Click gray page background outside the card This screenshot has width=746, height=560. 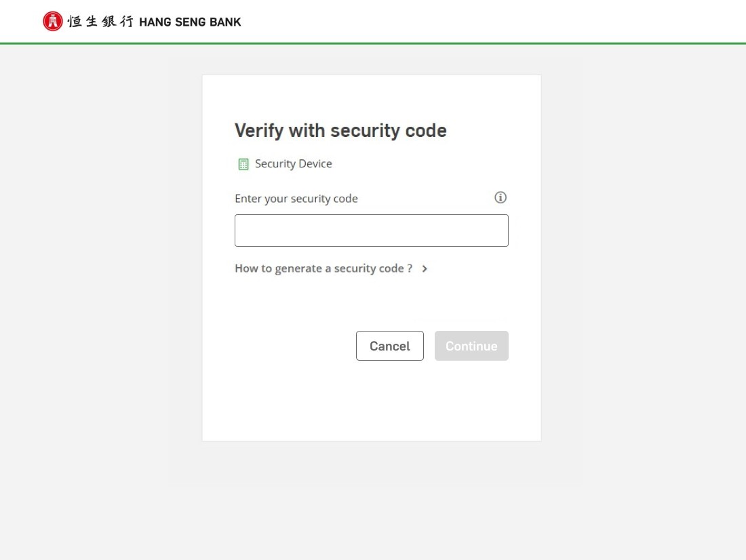point(644,271)
